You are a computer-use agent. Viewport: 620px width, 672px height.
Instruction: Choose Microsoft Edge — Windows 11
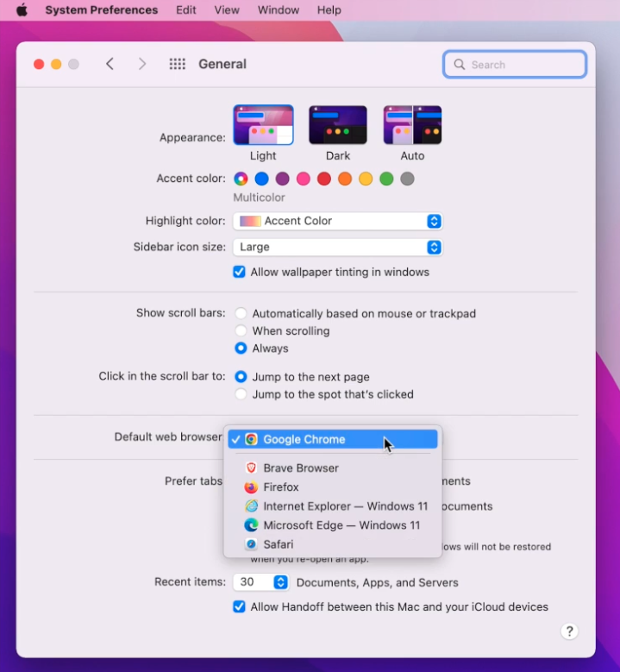(333, 525)
